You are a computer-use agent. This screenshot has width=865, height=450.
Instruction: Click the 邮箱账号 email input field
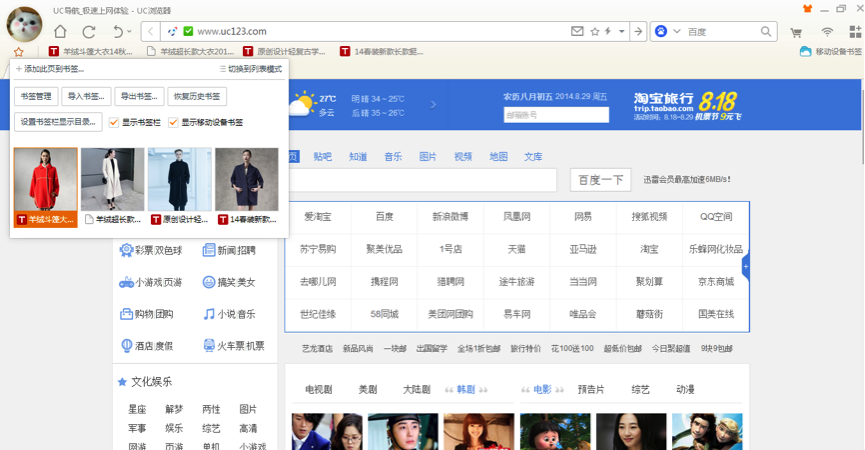(x=556, y=115)
